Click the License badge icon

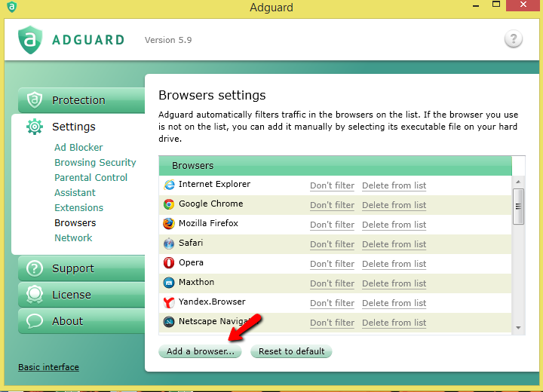35,295
